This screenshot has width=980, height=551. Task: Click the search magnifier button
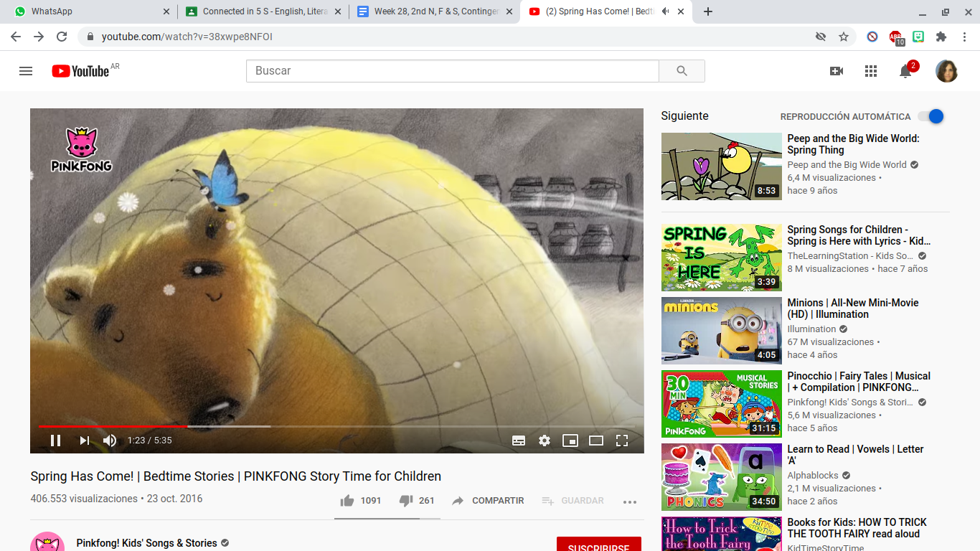click(682, 71)
